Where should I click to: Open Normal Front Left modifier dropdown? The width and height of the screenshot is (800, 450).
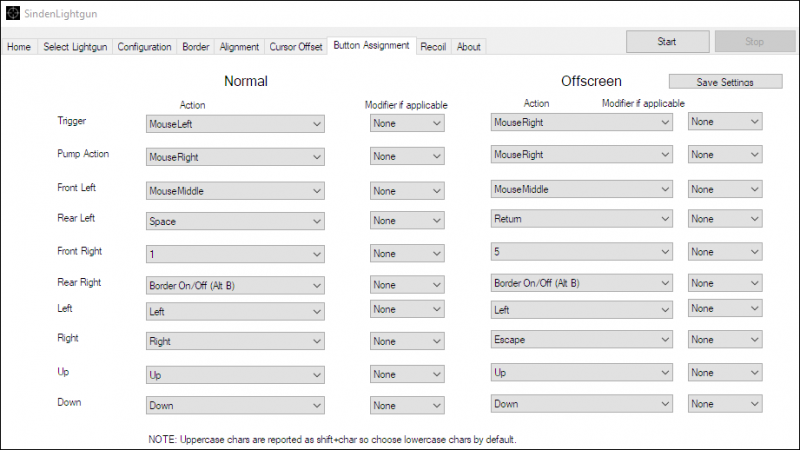click(x=407, y=191)
